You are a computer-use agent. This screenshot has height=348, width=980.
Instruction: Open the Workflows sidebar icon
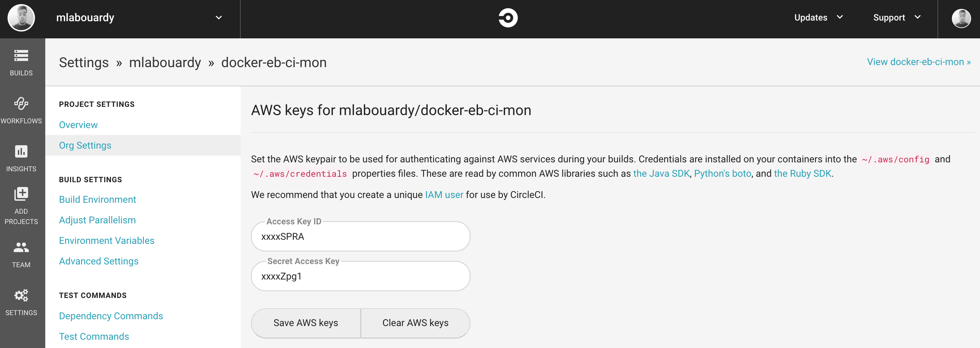pyautogui.click(x=21, y=103)
